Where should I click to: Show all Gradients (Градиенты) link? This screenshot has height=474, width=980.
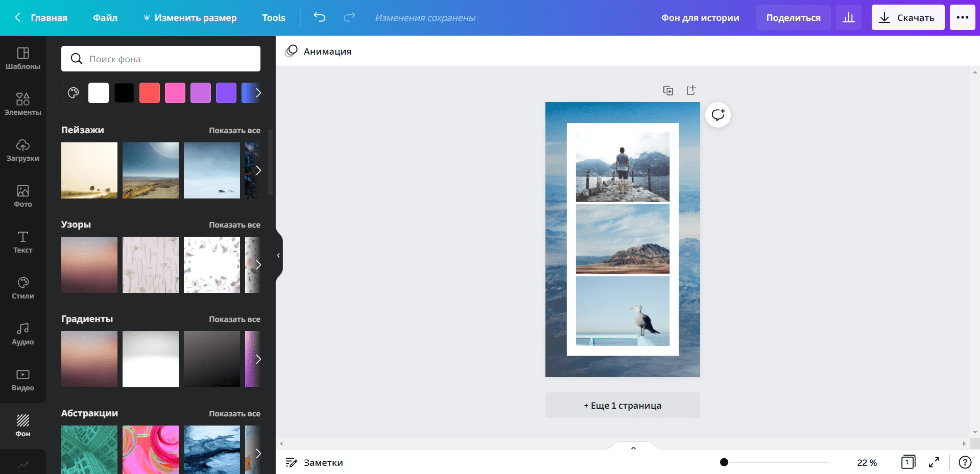(234, 319)
